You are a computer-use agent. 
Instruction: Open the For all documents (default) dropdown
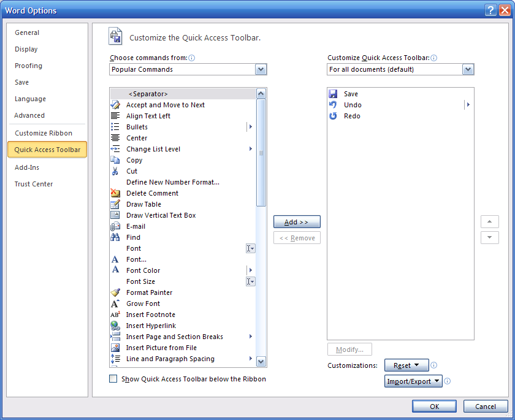[x=468, y=69]
